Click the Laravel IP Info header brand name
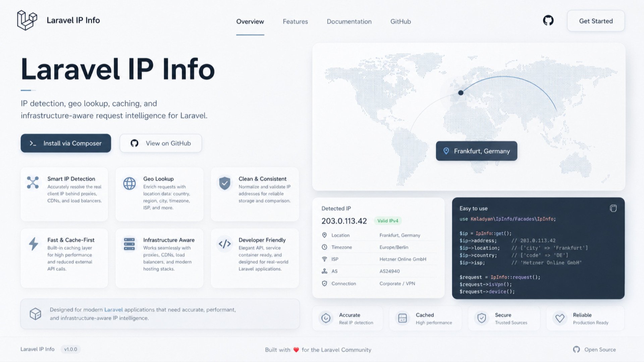The image size is (644, 362). (73, 20)
